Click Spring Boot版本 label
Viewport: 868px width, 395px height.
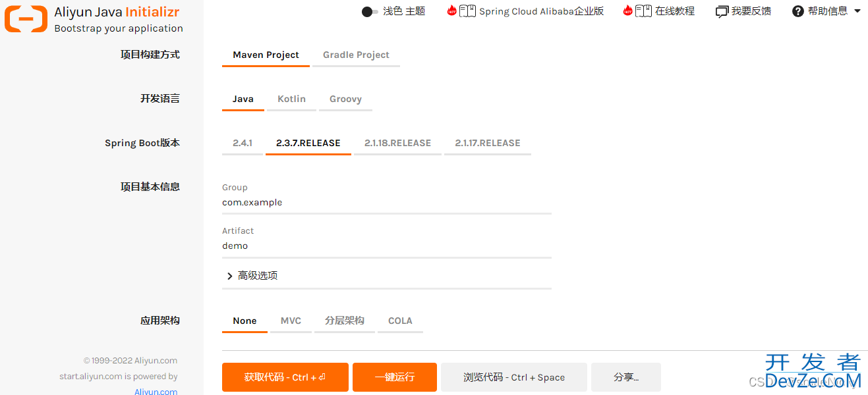point(142,143)
